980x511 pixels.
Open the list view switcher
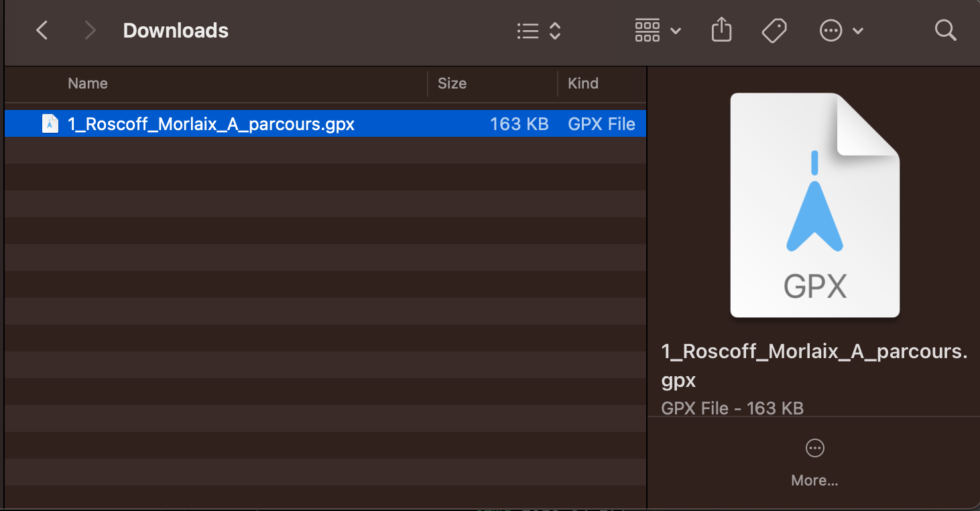point(539,31)
